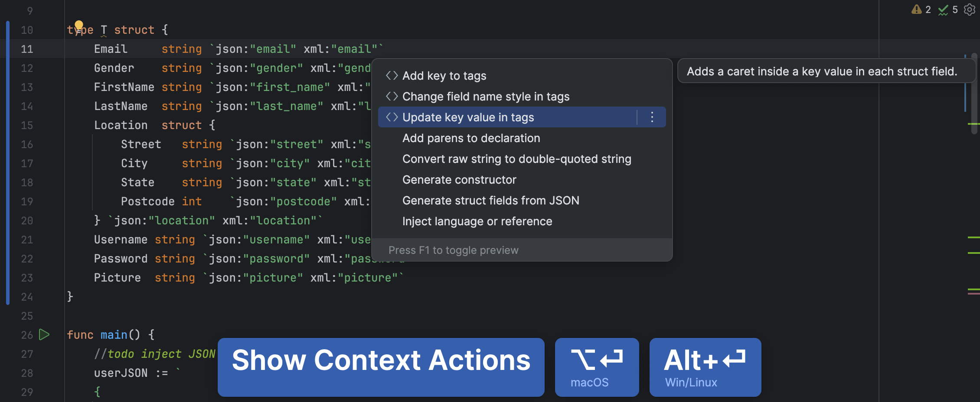Click the Alt+Enter Win/Linux badge

coord(705,367)
